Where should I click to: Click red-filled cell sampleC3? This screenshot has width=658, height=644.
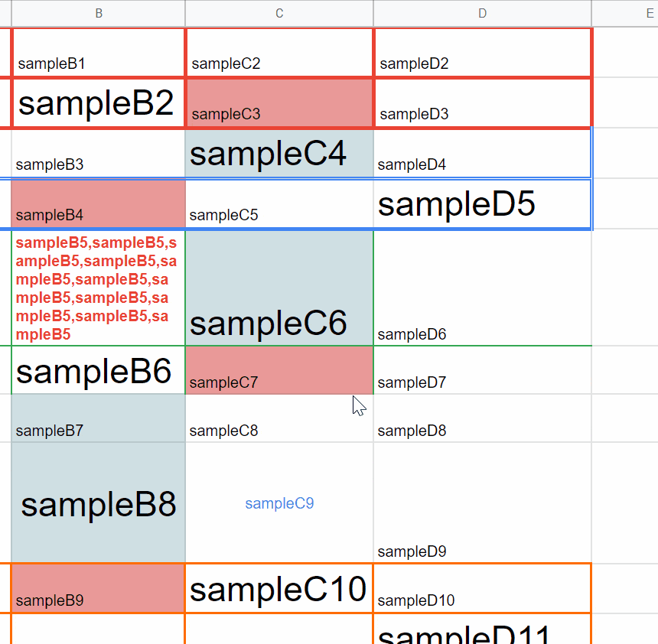pyautogui.click(x=279, y=102)
